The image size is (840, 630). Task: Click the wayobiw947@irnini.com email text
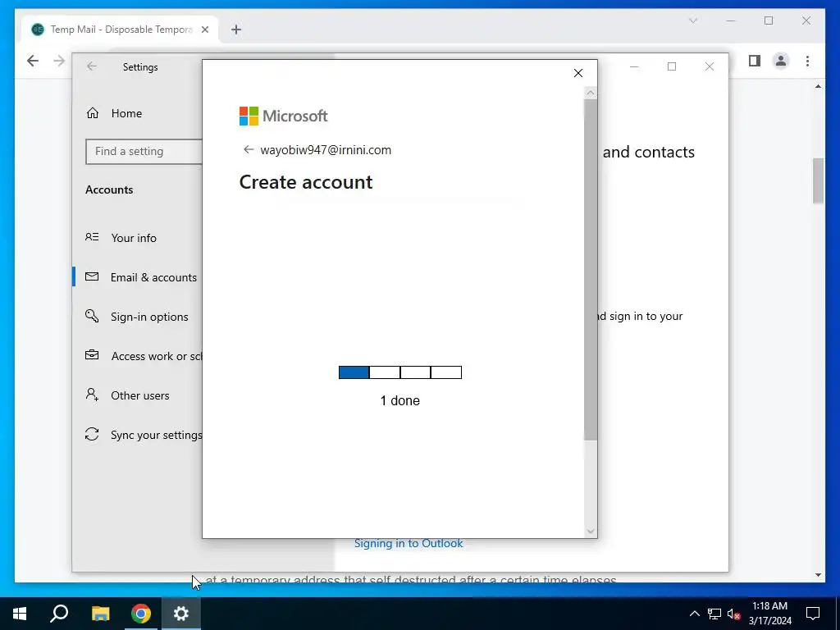coord(326,150)
